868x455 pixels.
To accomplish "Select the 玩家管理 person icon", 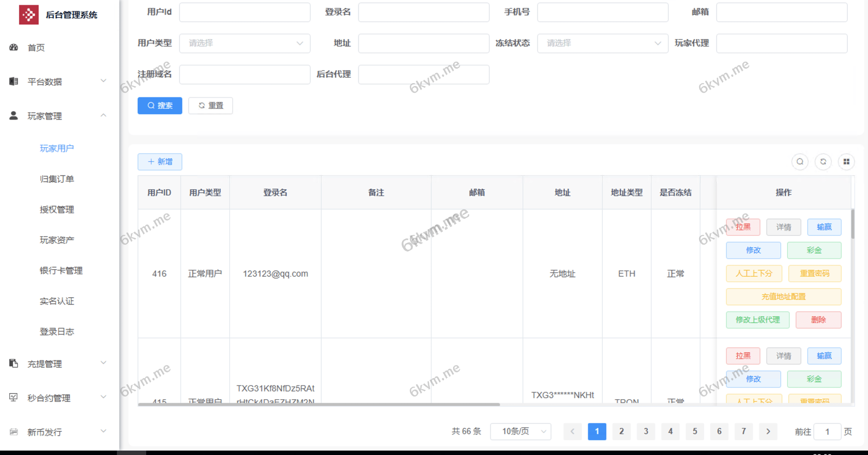I will [13, 116].
